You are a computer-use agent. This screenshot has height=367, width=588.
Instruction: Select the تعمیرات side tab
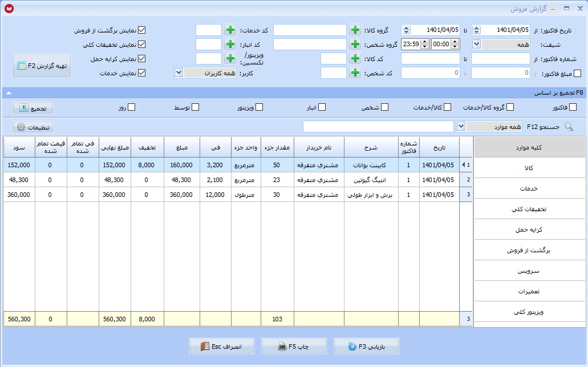529,291
